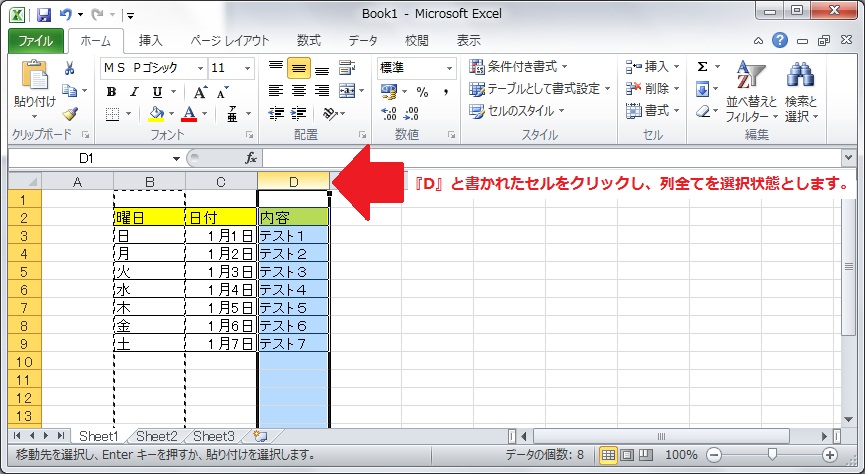865x474 pixels.
Task: Open the ファイル tab
Action: coord(36,41)
